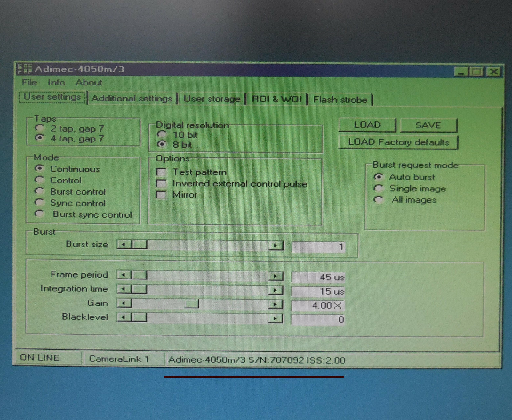Open the File menu

coord(29,83)
